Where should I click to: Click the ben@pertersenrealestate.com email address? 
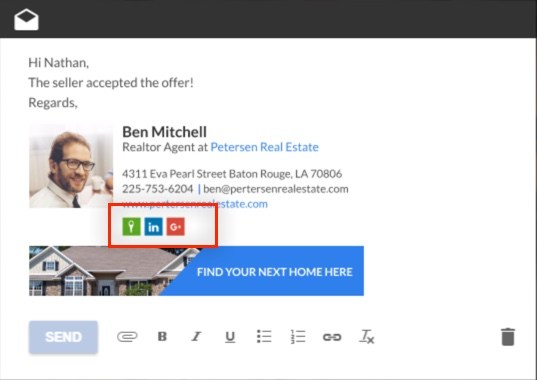(x=276, y=189)
